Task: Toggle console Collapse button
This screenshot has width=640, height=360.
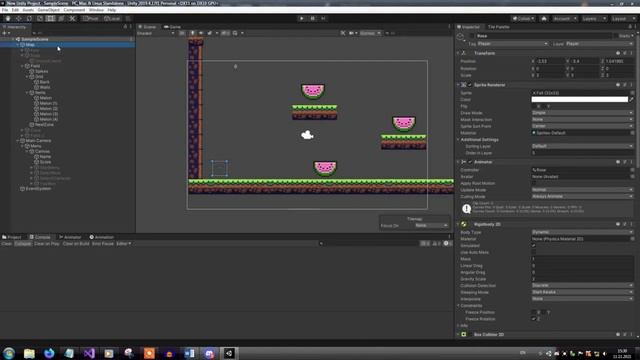Action: (x=23, y=244)
